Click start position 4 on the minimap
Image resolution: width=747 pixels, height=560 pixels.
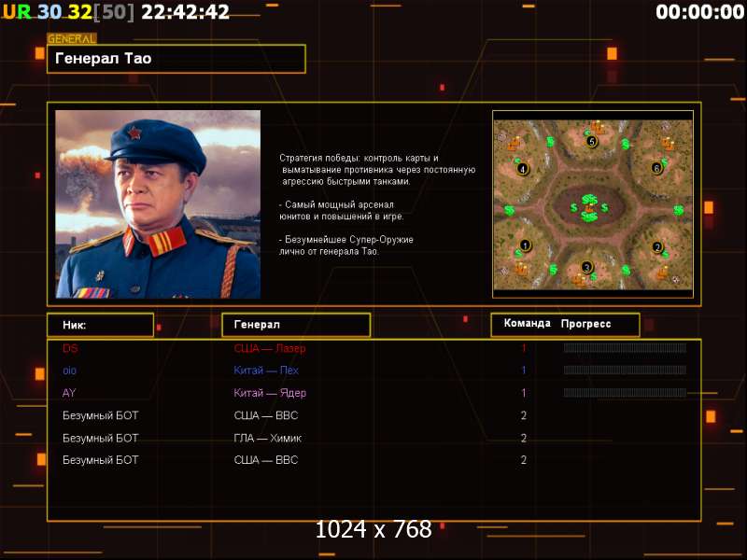coord(523,169)
